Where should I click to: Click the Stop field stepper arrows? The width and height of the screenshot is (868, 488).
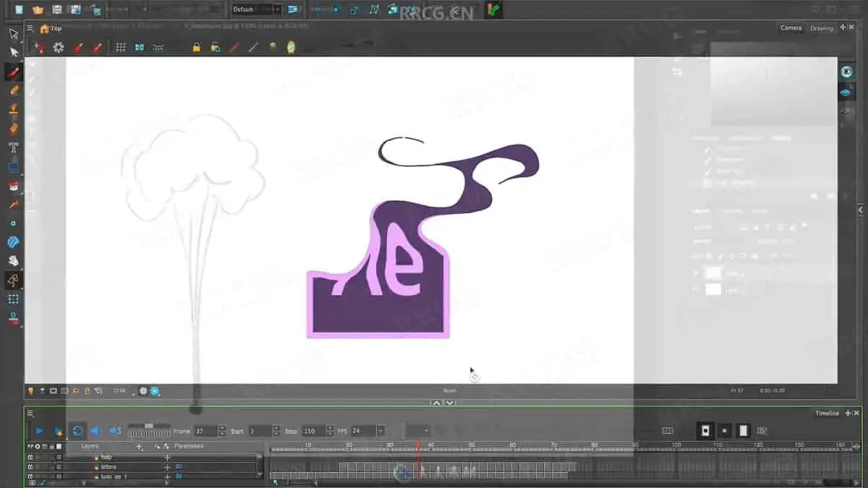(x=330, y=431)
